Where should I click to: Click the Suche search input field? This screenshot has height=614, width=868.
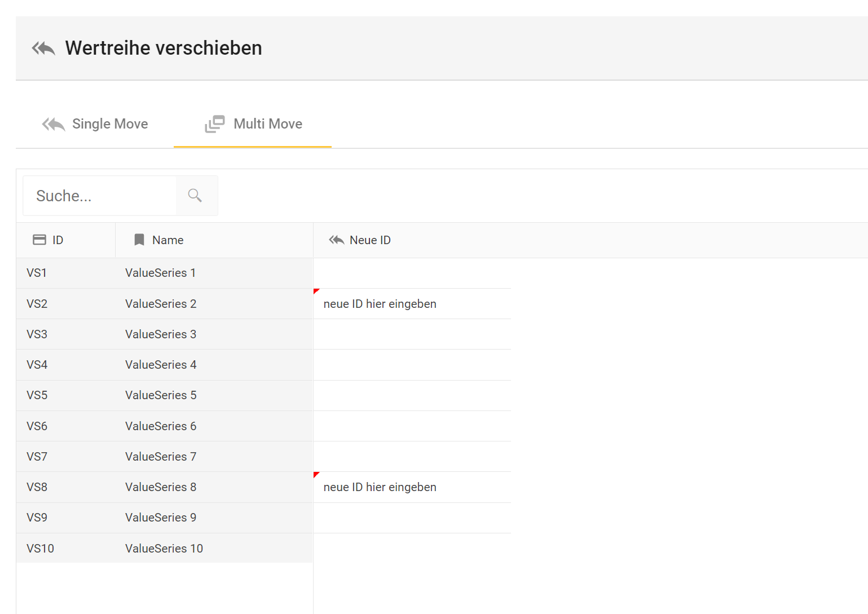point(99,195)
